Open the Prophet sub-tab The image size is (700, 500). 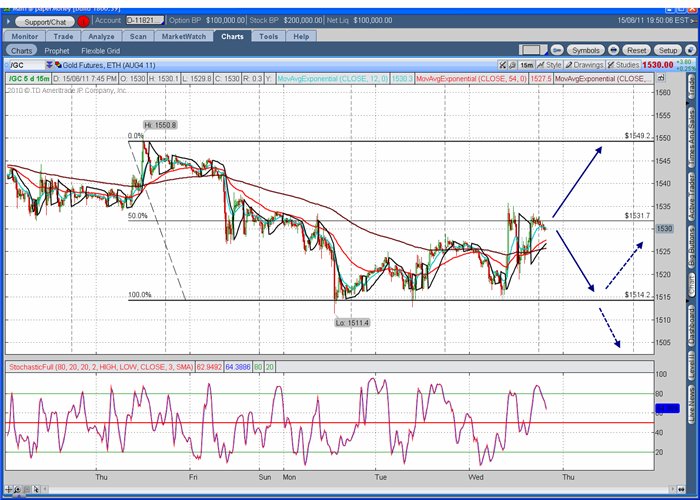[57, 50]
